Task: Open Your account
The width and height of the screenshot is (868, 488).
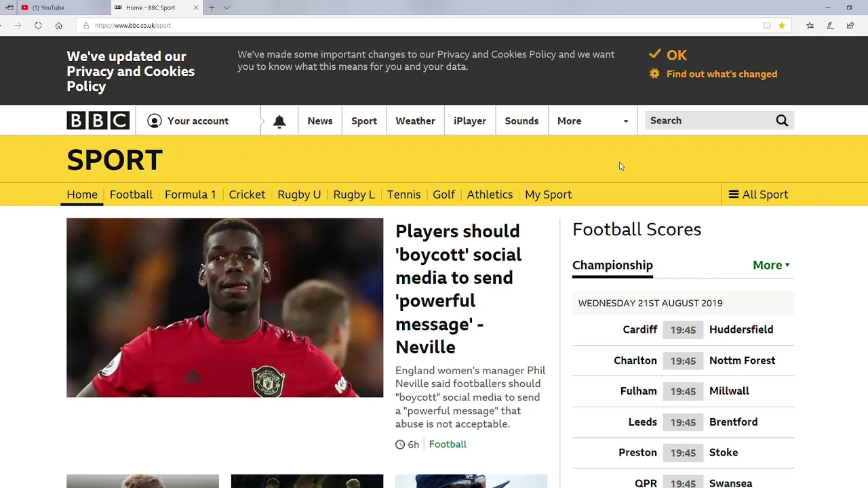Action: click(188, 121)
